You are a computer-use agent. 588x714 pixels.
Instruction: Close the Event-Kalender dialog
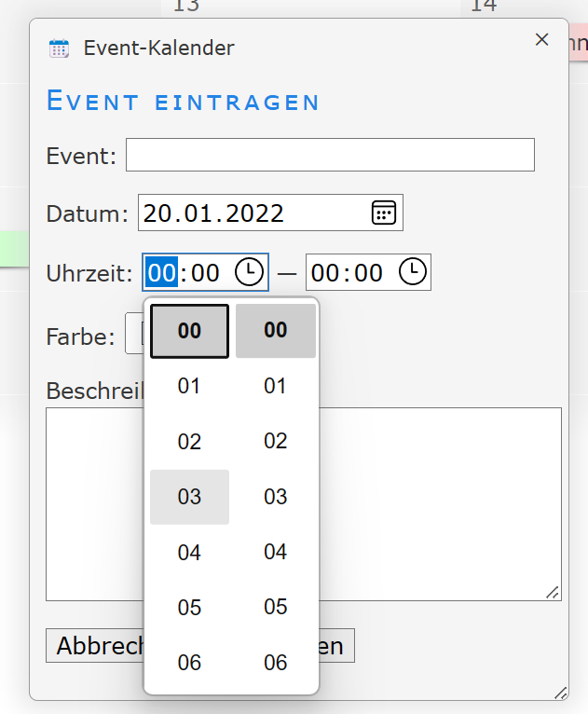coord(541,39)
